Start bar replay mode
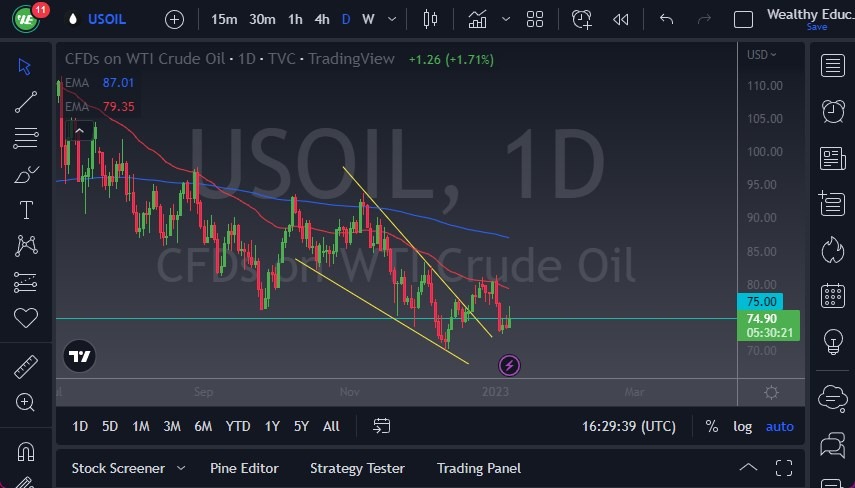This screenshot has height=488, width=855. tap(621, 20)
